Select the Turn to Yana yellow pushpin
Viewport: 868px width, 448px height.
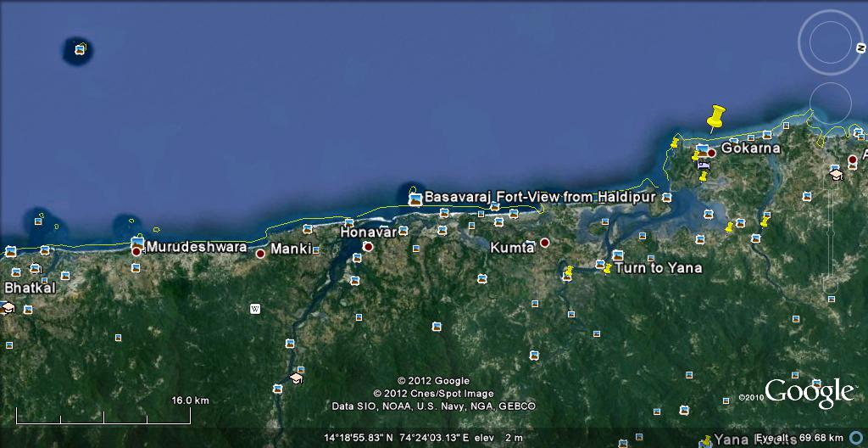607,268
